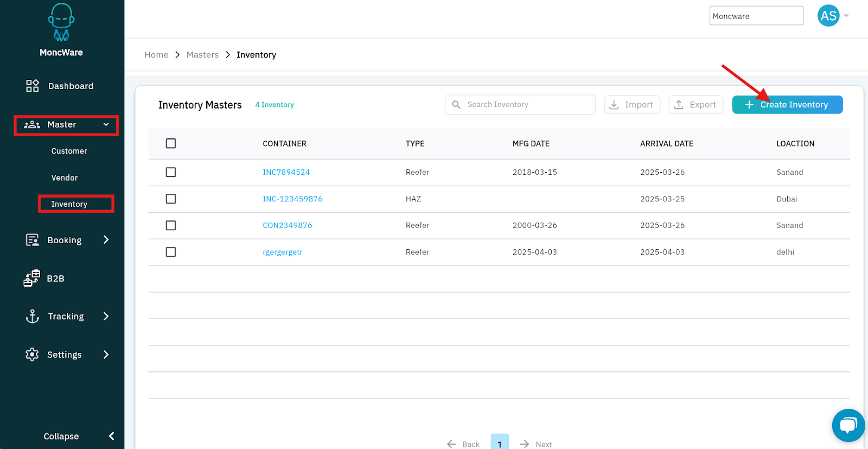The height and width of the screenshot is (449, 868).
Task: Click the CONTAINER column header
Action: point(285,144)
